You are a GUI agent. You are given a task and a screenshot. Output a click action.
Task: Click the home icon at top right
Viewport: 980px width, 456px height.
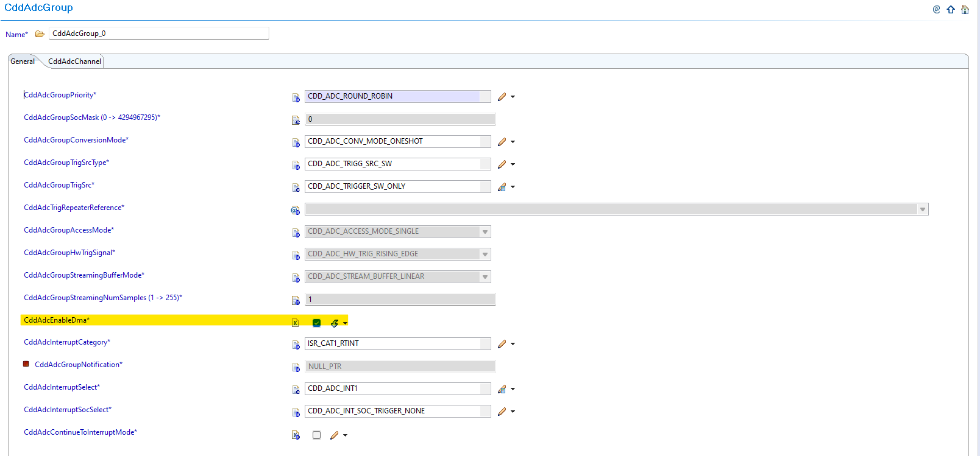tap(965, 9)
